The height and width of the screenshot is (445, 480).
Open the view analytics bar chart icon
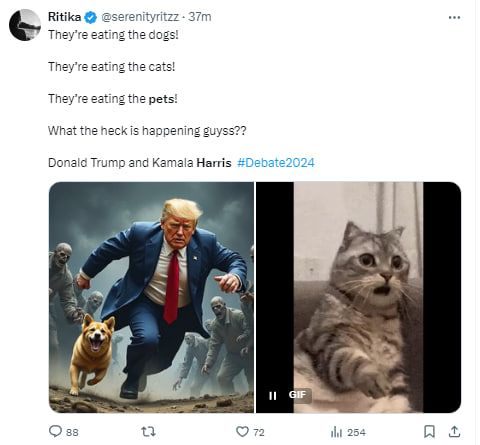coord(336,432)
